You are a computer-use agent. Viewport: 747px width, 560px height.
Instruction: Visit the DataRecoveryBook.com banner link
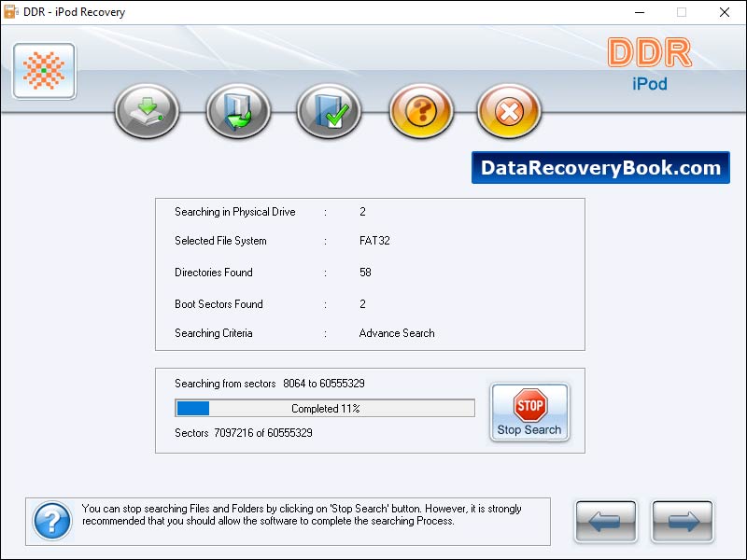tap(600, 168)
